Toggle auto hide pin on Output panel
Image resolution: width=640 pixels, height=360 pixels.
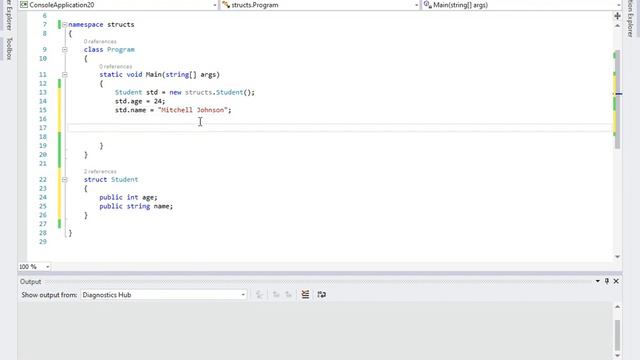click(607, 281)
